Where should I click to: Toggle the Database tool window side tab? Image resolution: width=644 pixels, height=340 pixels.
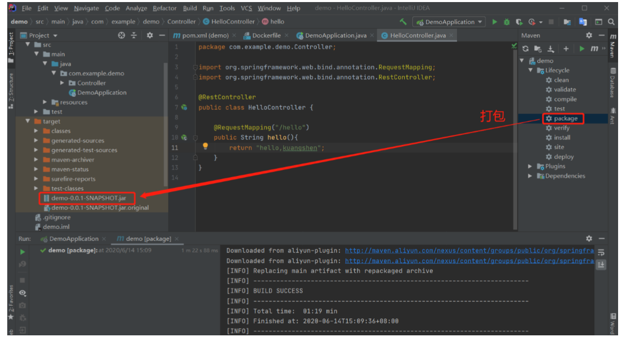point(612,82)
